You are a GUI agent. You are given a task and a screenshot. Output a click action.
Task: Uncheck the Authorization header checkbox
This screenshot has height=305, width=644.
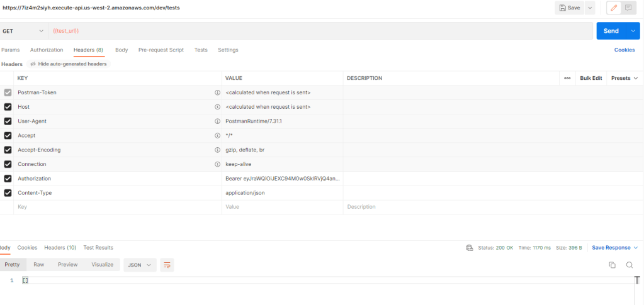click(8, 179)
